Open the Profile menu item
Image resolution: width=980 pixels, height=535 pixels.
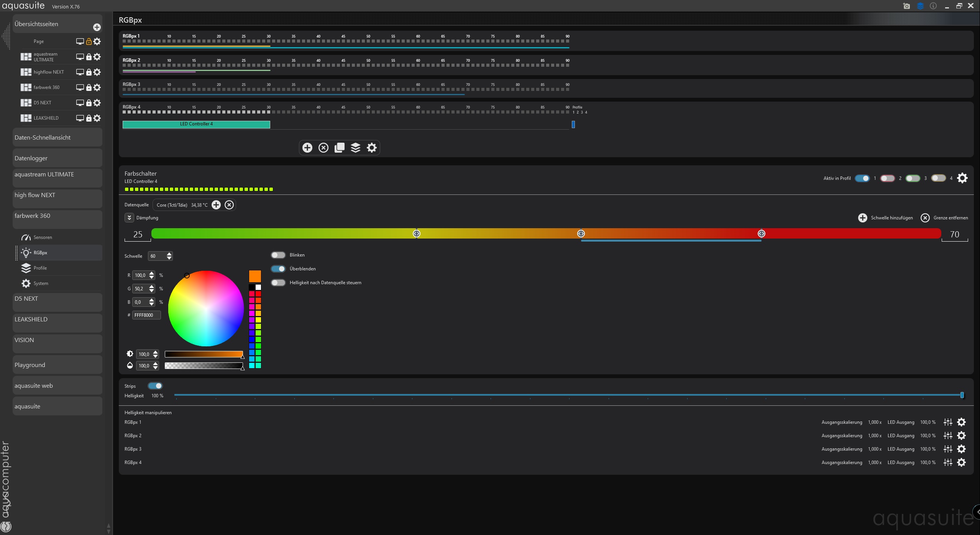tap(40, 268)
